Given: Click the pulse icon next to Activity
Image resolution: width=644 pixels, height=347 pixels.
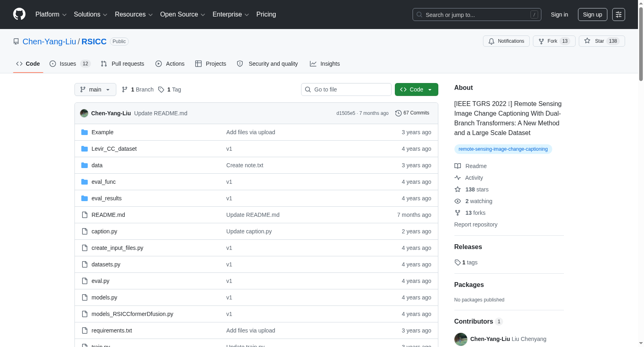Looking at the screenshot, I should (458, 178).
